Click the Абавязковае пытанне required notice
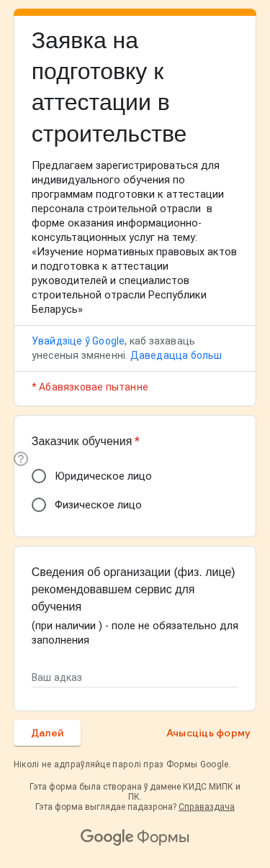This screenshot has height=868, width=270. (x=90, y=387)
